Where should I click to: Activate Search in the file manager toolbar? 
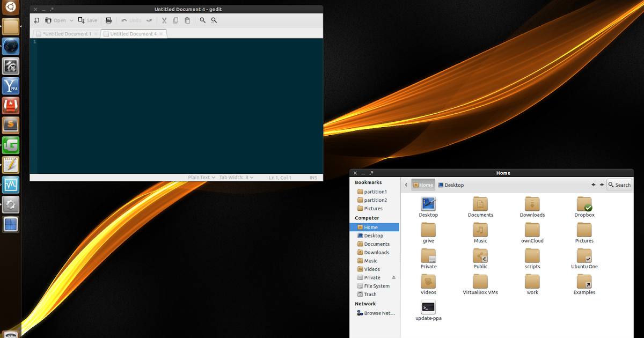coord(619,185)
